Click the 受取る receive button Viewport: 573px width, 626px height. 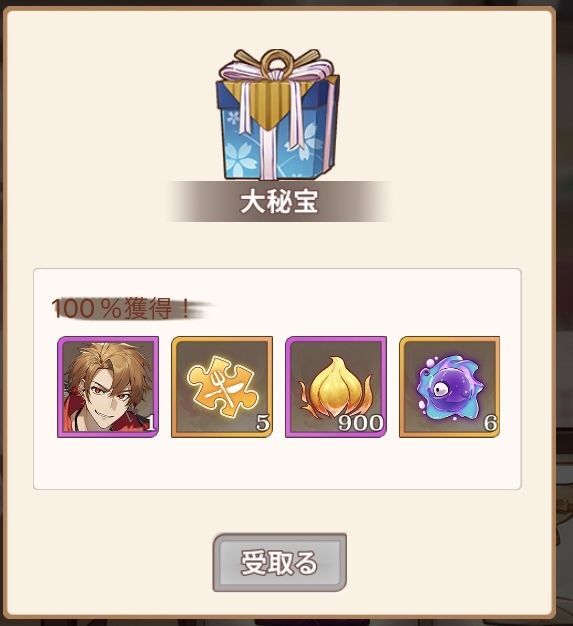280,563
